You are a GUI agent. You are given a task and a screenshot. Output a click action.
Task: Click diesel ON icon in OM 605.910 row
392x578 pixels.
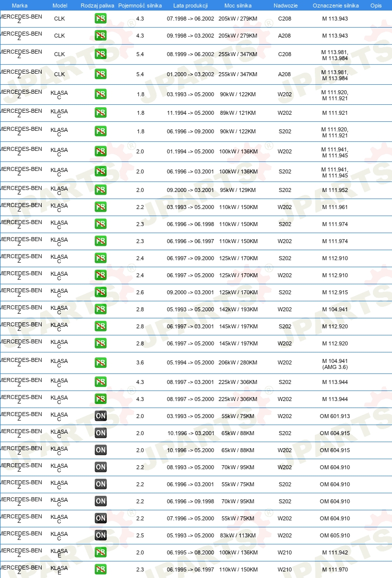click(x=100, y=535)
